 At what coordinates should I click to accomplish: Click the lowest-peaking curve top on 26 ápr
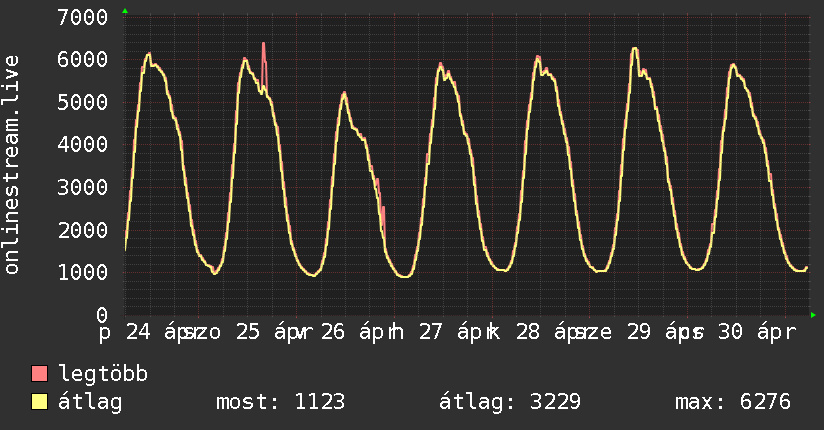344,94
